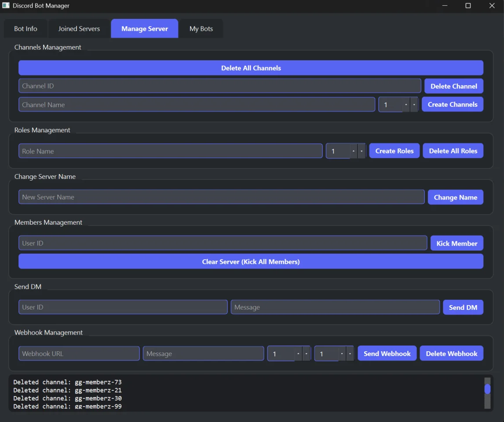504x422 pixels.
Task: Focus User ID field in Send DM section
Action: click(123, 307)
